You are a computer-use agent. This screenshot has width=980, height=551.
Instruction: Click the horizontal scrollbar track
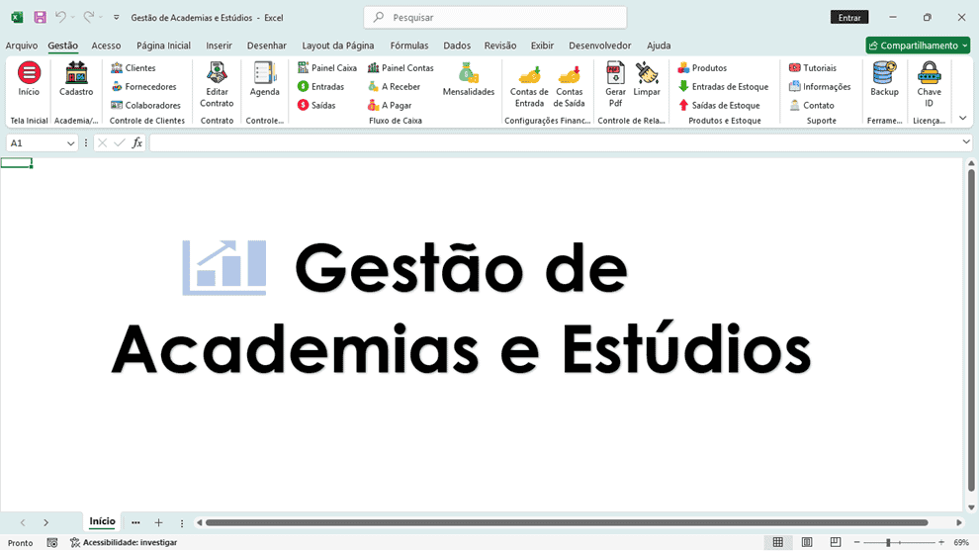(567, 523)
